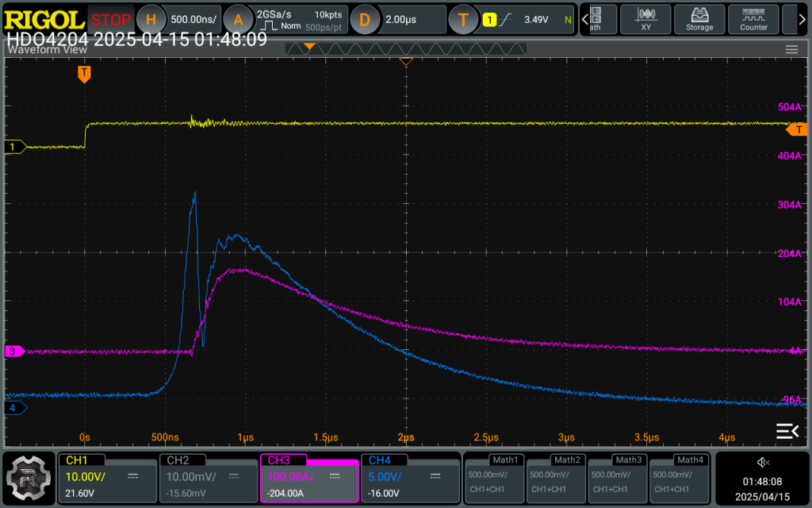Click the 10kpts memory depth readout

point(328,14)
